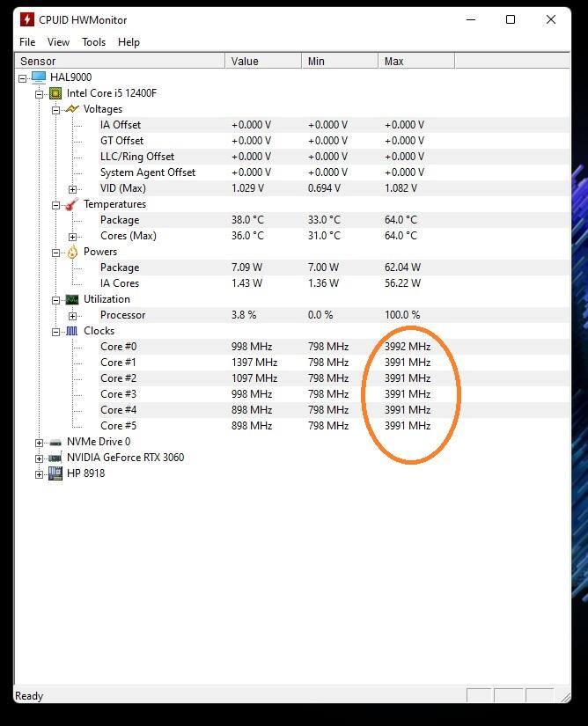Collapse the Clocks section

55,332
